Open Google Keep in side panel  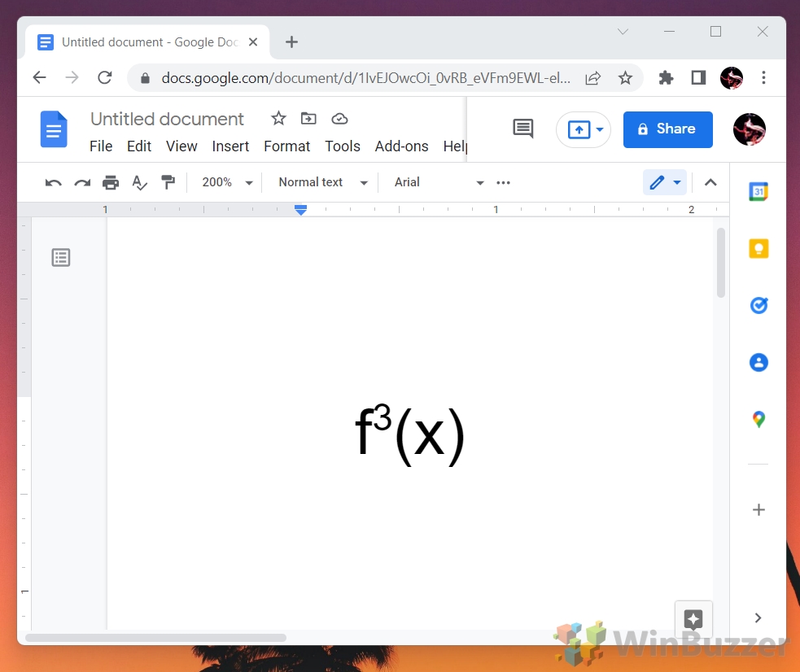[x=758, y=249]
